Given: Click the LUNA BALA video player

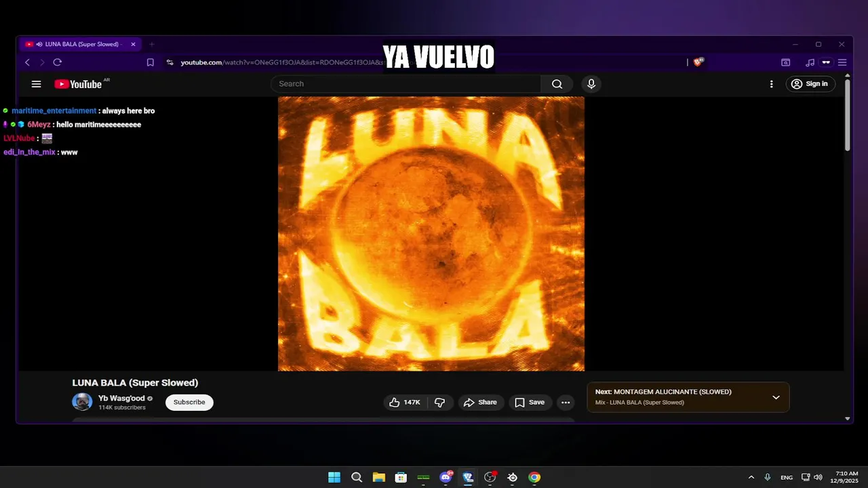Looking at the screenshot, I should pos(431,234).
